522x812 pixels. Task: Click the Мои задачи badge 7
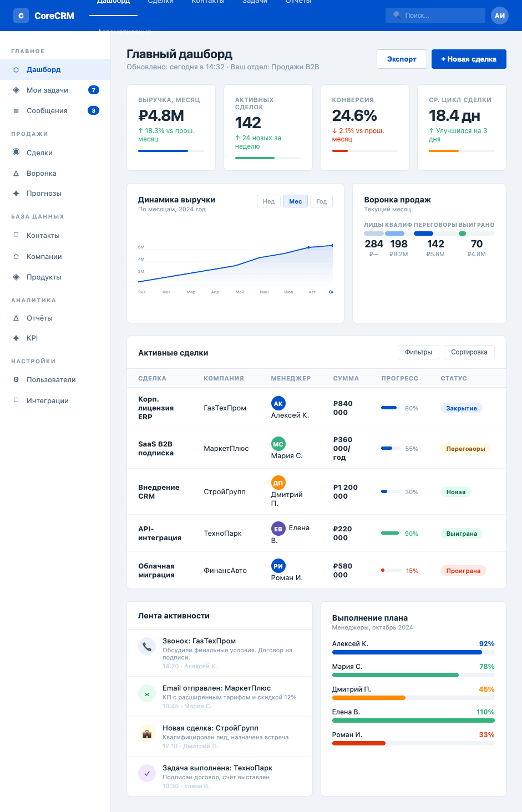tap(94, 90)
